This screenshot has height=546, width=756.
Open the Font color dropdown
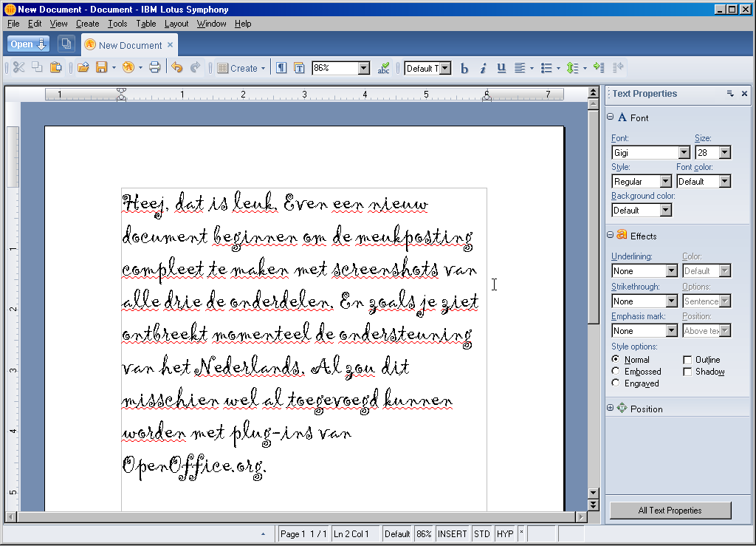click(x=725, y=181)
